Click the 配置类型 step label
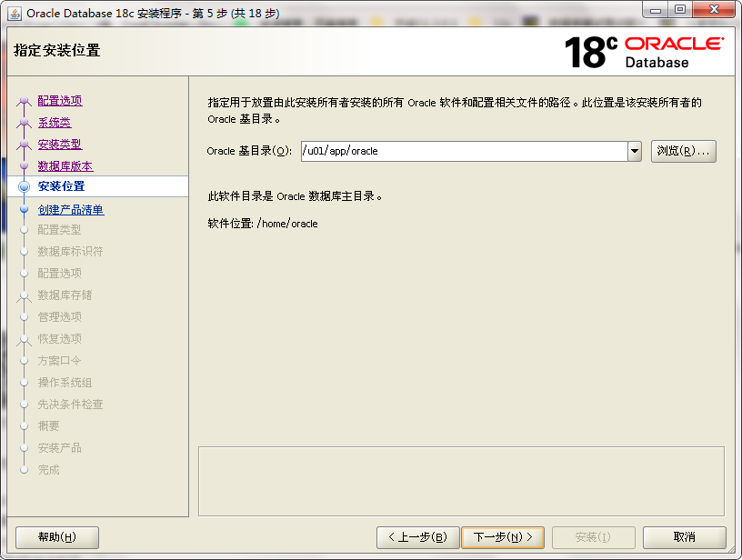This screenshot has width=742, height=560. pyautogui.click(x=60, y=230)
